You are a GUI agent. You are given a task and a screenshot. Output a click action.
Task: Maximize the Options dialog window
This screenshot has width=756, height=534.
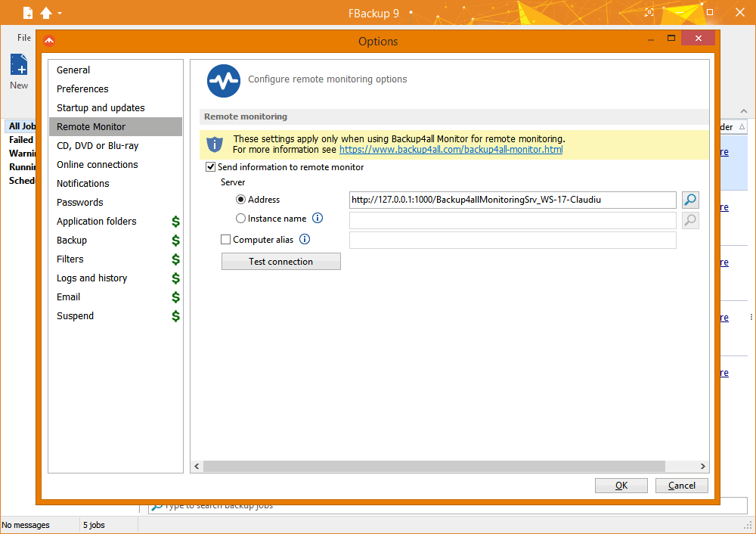click(671, 38)
